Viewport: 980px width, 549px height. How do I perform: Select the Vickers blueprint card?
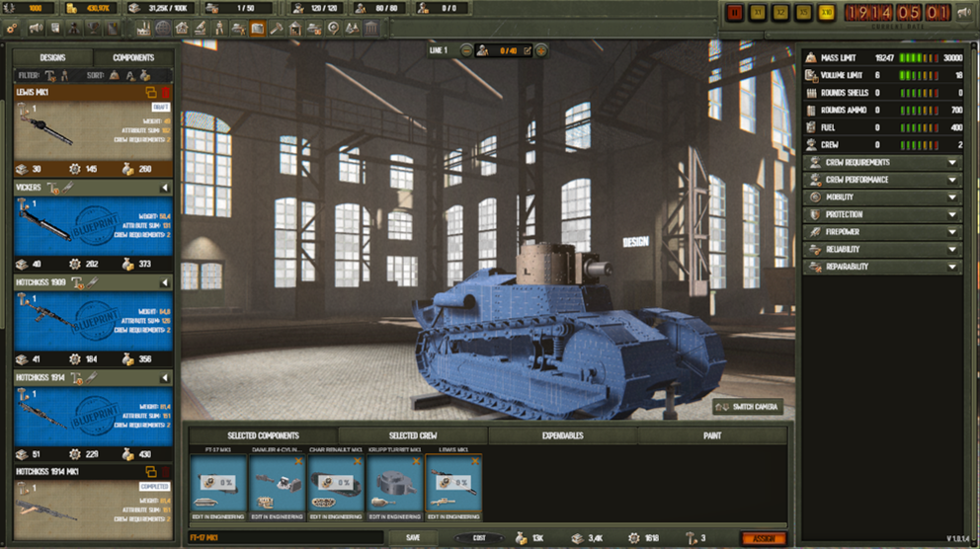coord(93,226)
